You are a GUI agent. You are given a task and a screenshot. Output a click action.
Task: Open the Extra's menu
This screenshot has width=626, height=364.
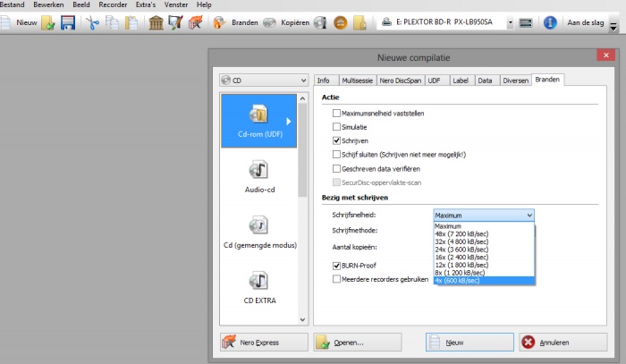[145, 4]
